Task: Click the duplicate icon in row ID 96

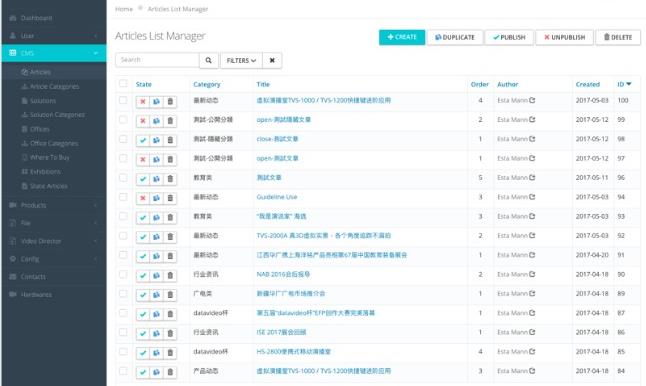Action: coord(156,179)
